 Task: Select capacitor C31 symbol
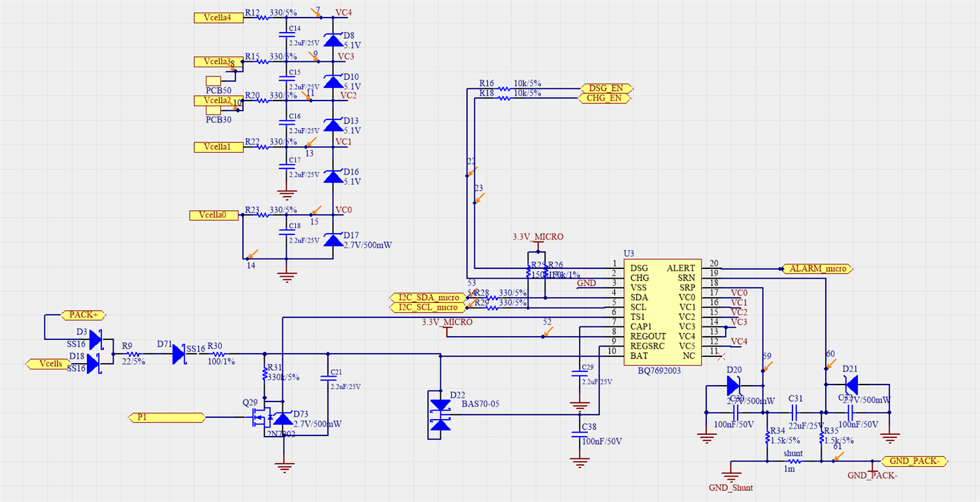(795, 412)
